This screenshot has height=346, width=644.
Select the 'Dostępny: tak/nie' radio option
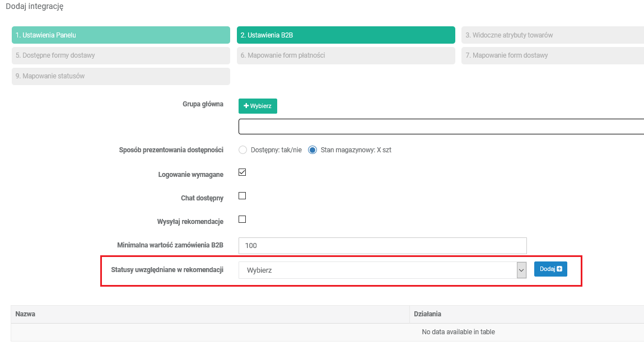(x=242, y=150)
